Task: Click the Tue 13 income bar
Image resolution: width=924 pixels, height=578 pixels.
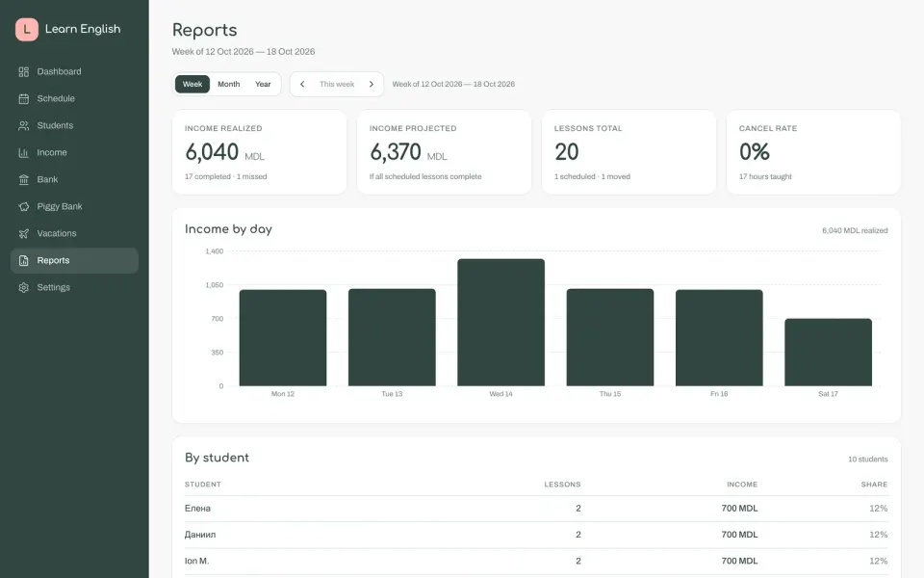Action: click(392, 337)
